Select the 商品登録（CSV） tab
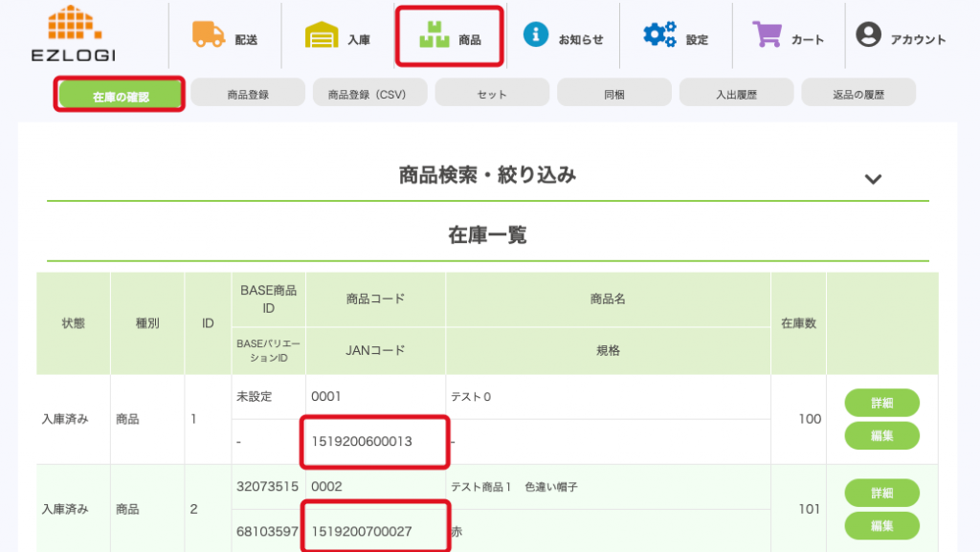 pos(369,94)
